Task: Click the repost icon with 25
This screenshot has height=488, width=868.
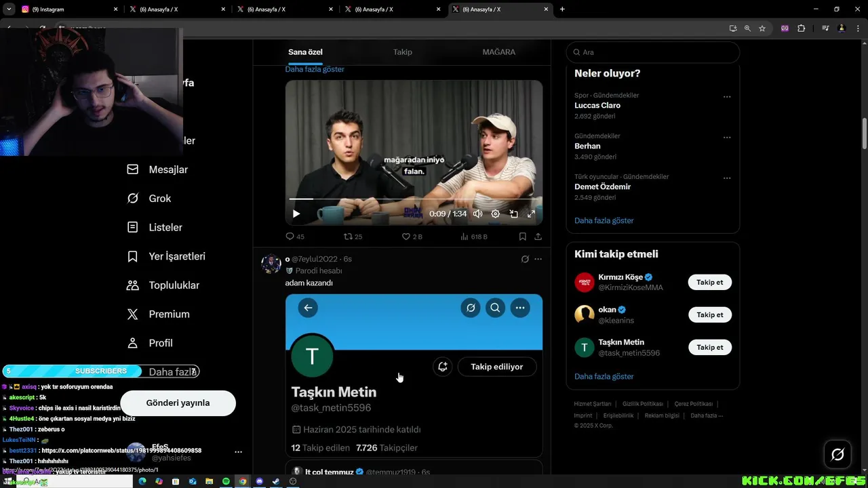Action: point(353,237)
